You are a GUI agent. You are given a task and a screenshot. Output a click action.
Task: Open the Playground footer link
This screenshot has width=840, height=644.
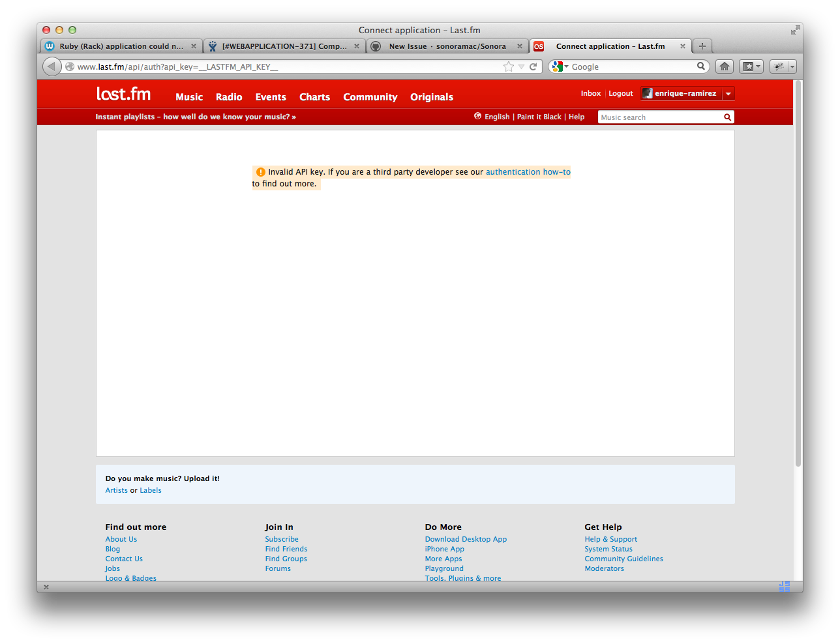point(444,568)
